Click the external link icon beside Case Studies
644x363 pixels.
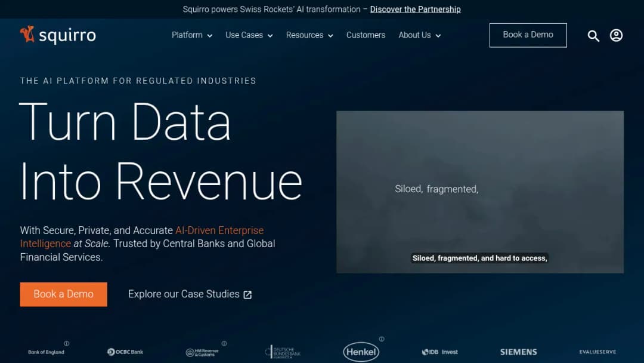(x=247, y=295)
